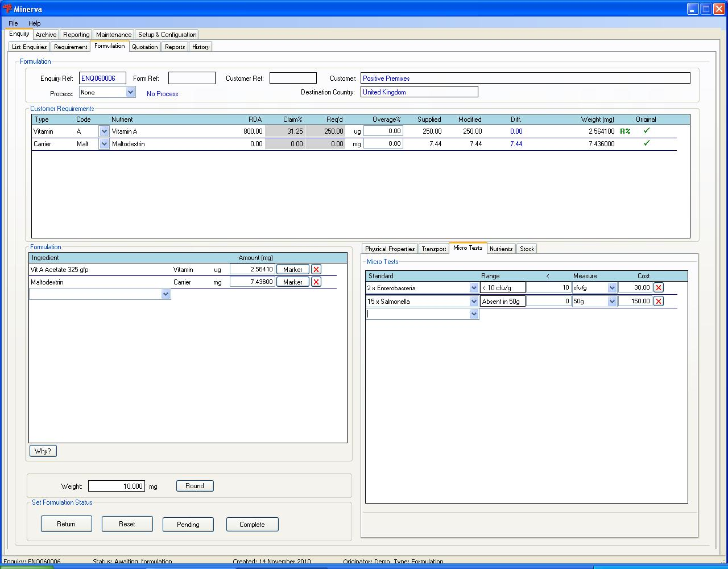Set formulation status to Complete
The height and width of the screenshot is (569, 728).
(x=252, y=524)
